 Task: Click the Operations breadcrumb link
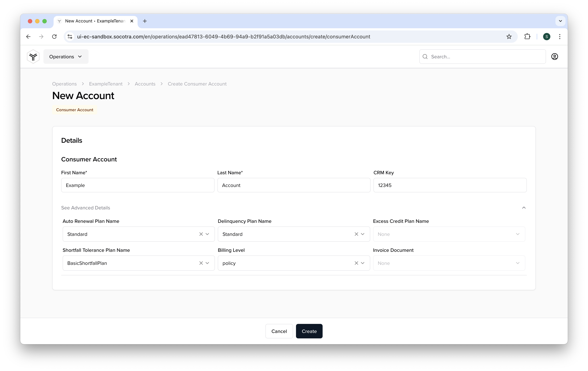[64, 84]
